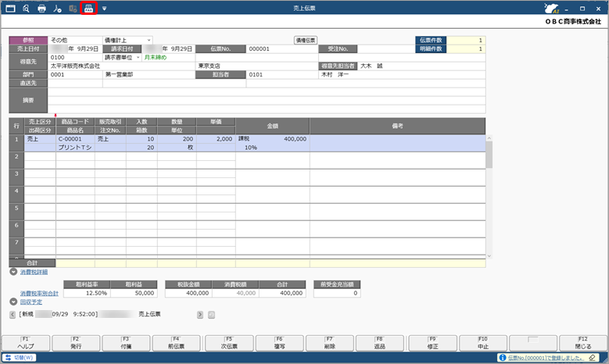Viewport: 609px width, 364px height.
Task: Select row number 2 header
Action: click(x=16, y=160)
